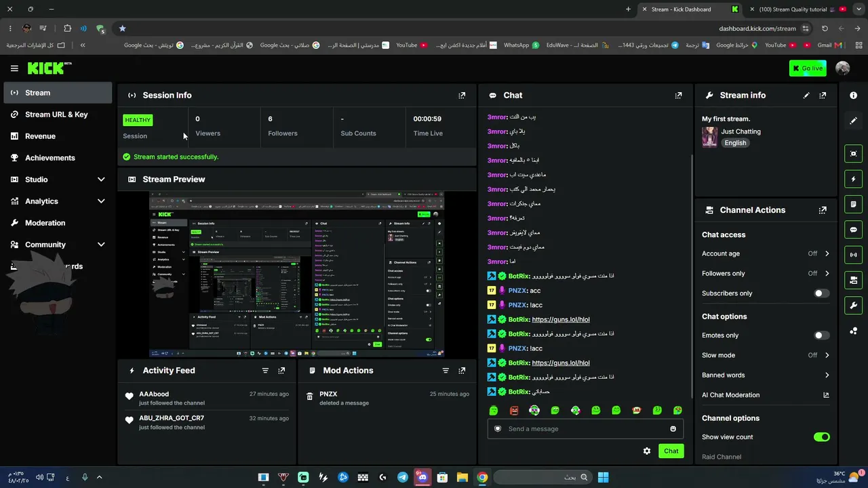
Task: Pop out the Stream info panel
Action: coord(823,96)
